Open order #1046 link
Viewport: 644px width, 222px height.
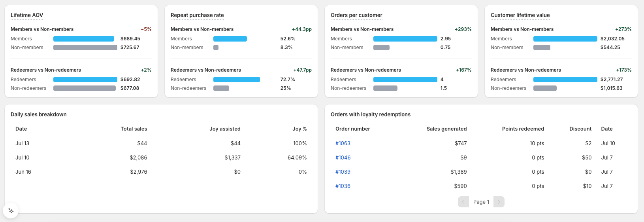point(343,157)
